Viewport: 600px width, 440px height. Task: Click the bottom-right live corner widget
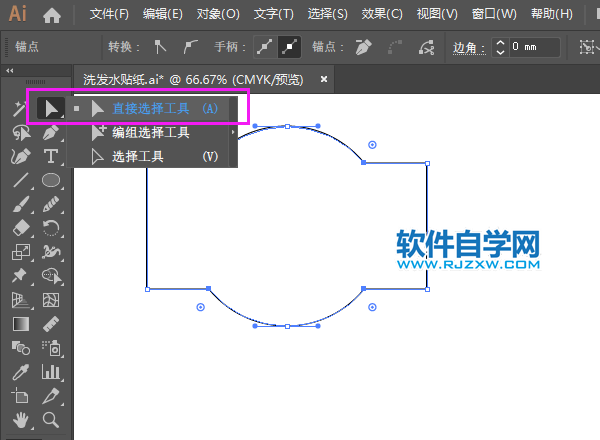coord(372,307)
